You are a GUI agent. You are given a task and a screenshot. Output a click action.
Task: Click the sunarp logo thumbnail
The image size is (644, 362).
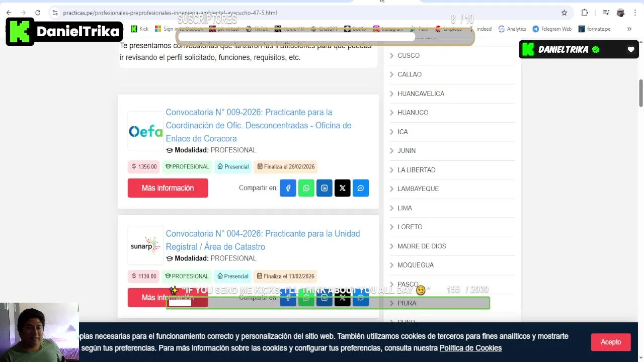click(x=145, y=246)
